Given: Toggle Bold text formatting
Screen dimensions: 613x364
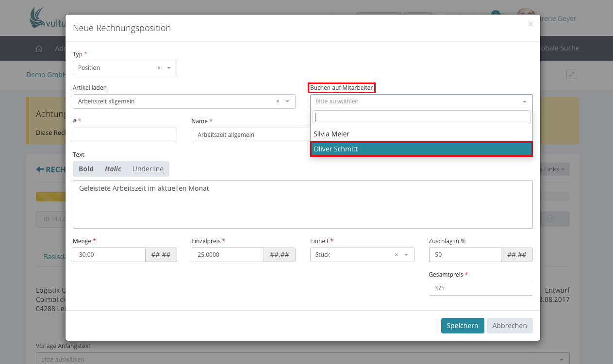Looking at the screenshot, I should click(86, 169).
